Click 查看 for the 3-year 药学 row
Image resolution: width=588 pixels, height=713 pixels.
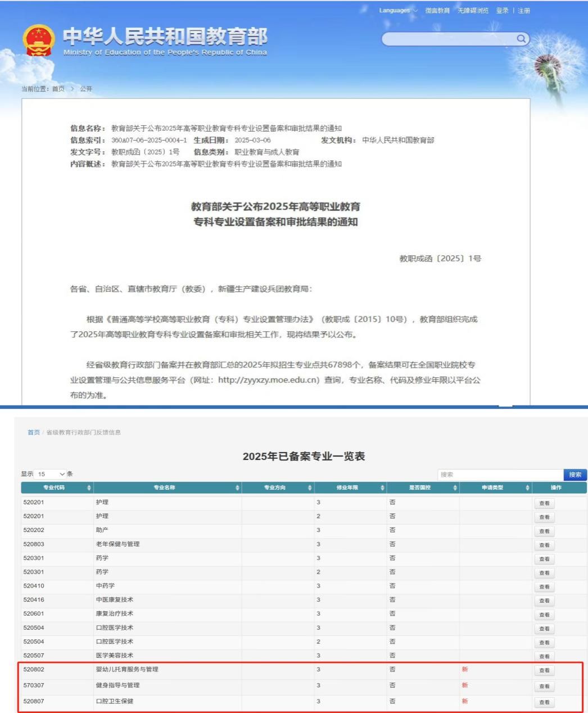(x=544, y=559)
